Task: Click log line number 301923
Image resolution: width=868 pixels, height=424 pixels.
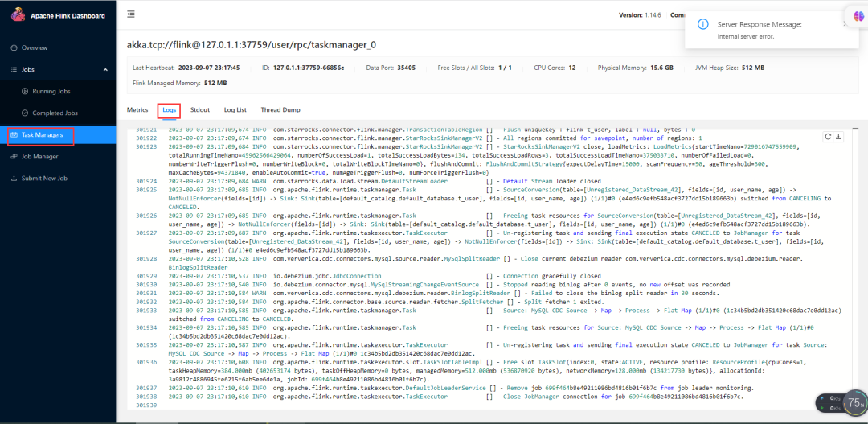Action: click(x=146, y=146)
